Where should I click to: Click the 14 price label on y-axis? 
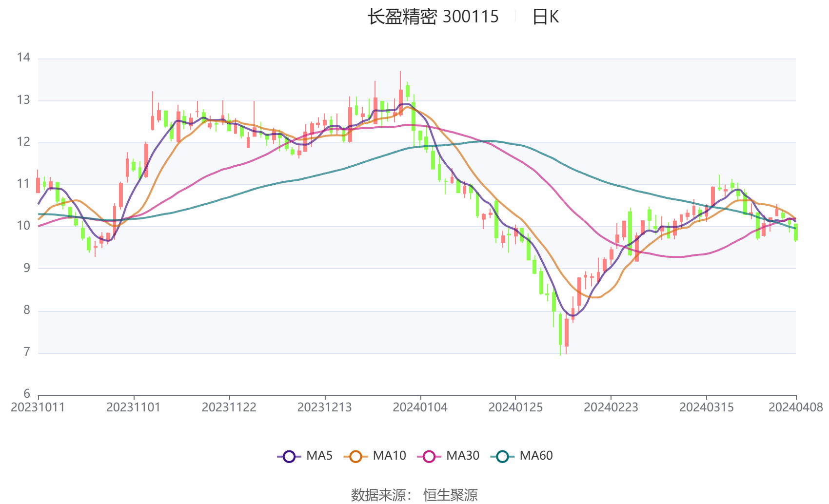tap(23, 58)
